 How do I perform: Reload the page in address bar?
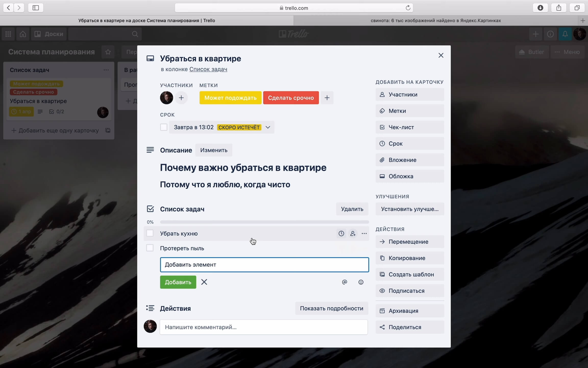408,8
